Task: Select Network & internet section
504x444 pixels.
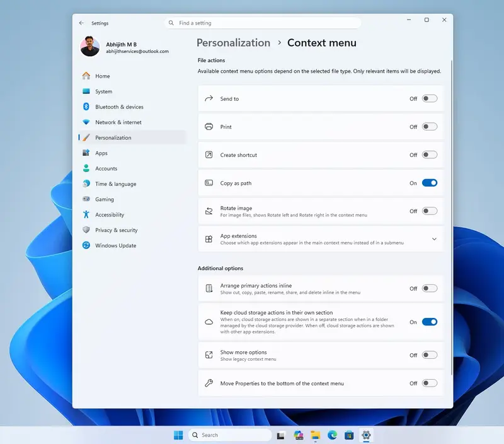Action: [x=132, y=122]
